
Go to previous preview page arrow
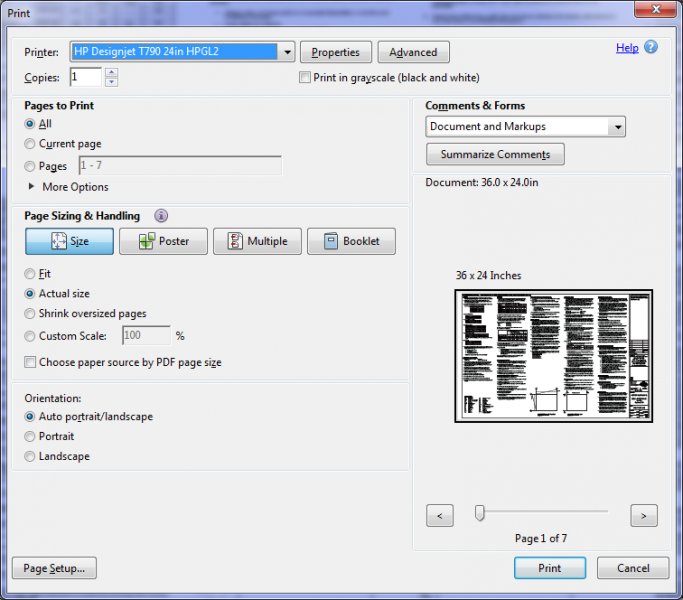(440, 515)
